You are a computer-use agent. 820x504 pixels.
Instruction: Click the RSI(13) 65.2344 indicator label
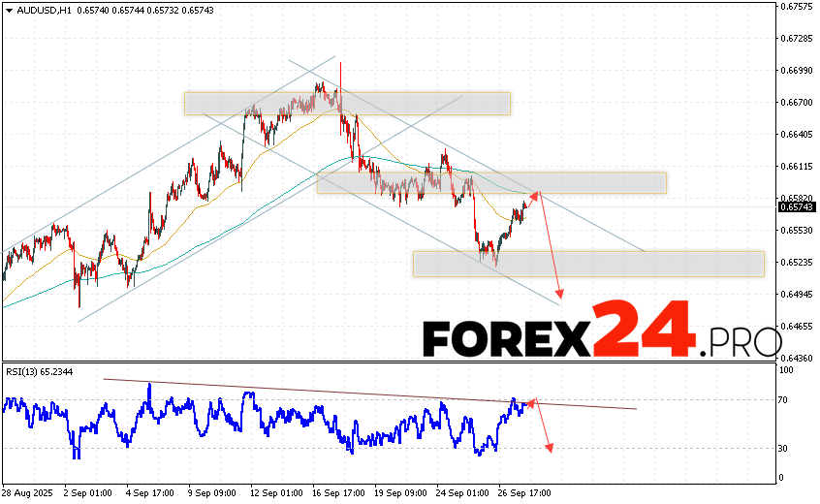pos(39,371)
